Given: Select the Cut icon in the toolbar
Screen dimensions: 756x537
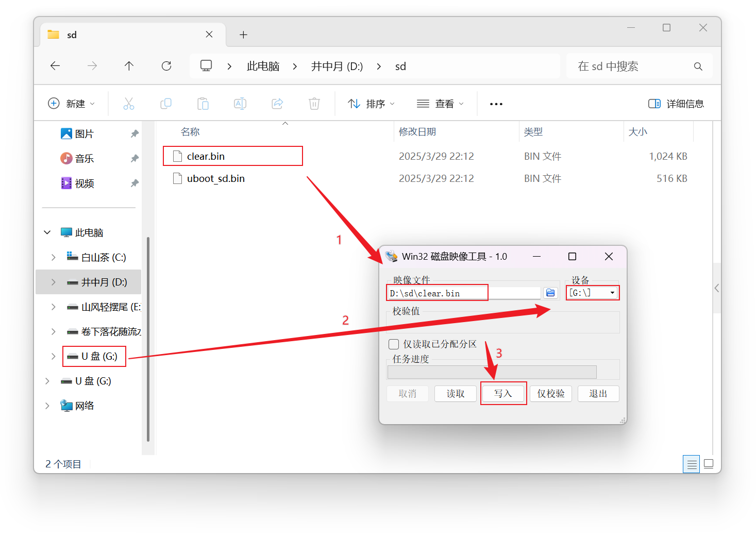Looking at the screenshot, I should pyautogui.click(x=129, y=104).
